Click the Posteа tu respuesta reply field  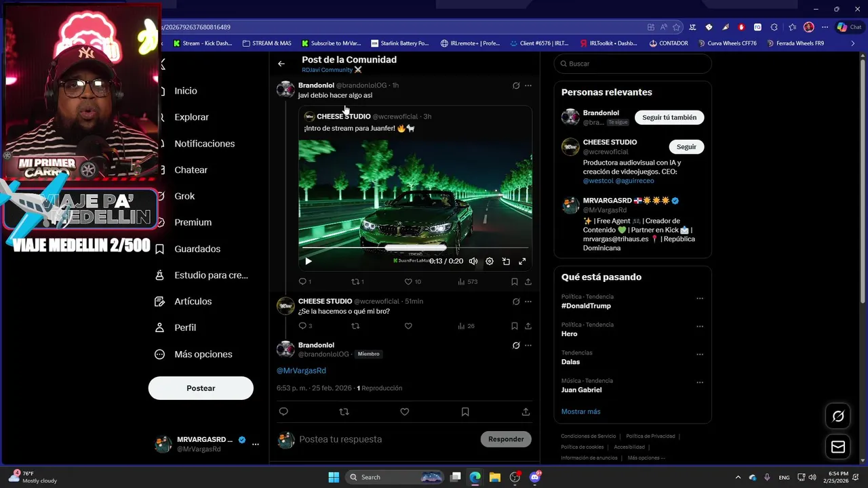tap(387, 439)
